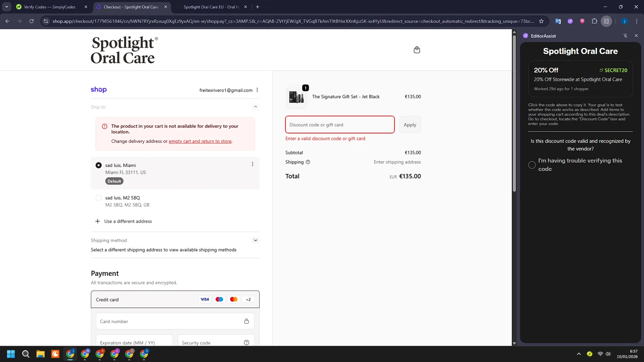Click the 20% Off coupon card heading
Screen dimensions: 644x362
coord(546,70)
